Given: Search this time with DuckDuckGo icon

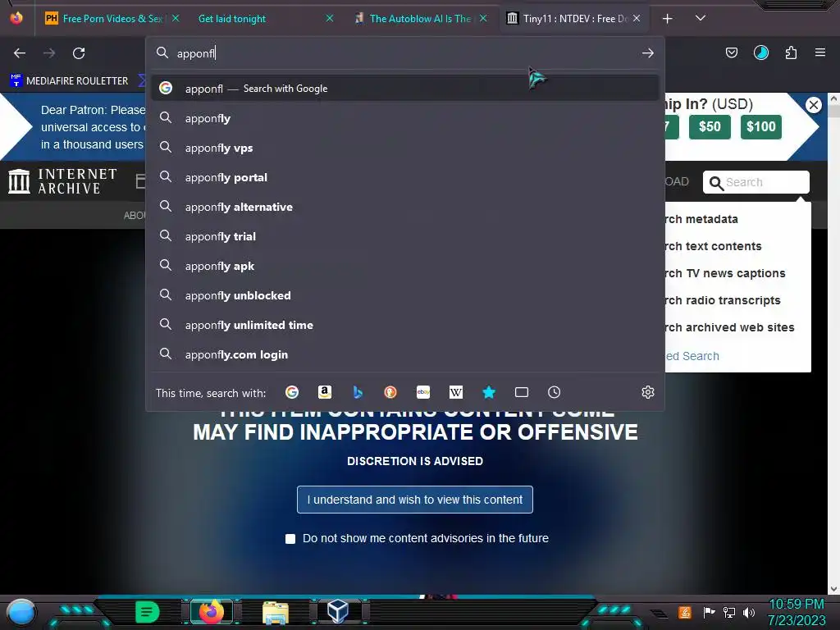Looking at the screenshot, I should click(390, 392).
